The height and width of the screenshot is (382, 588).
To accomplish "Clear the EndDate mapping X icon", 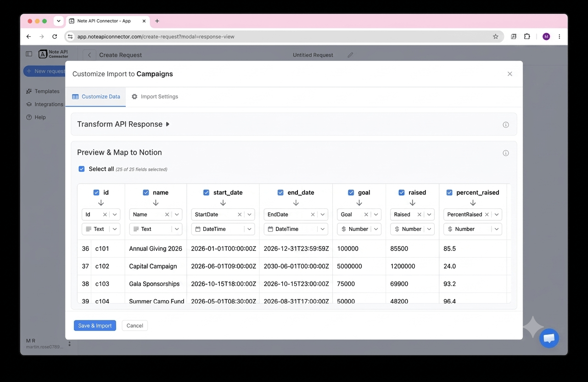I will pyautogui.click(x=313, y=214).
